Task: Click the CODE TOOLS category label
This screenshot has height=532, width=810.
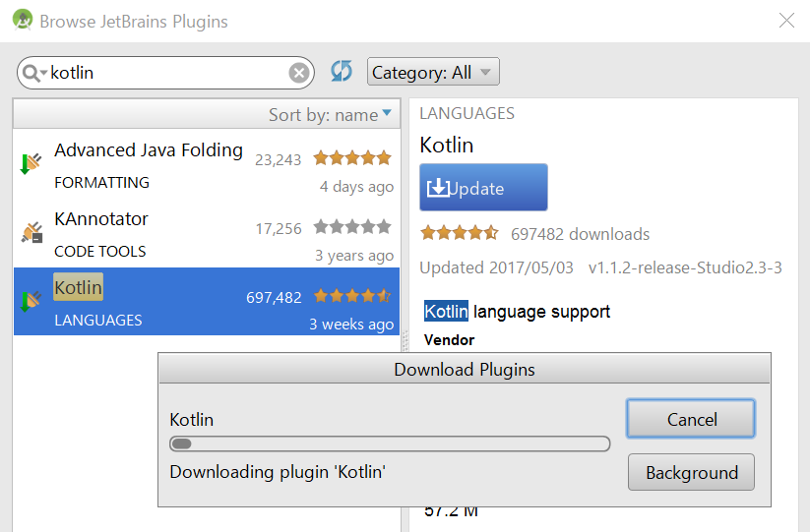Action: pyautogui.click(x=100, y=252)
